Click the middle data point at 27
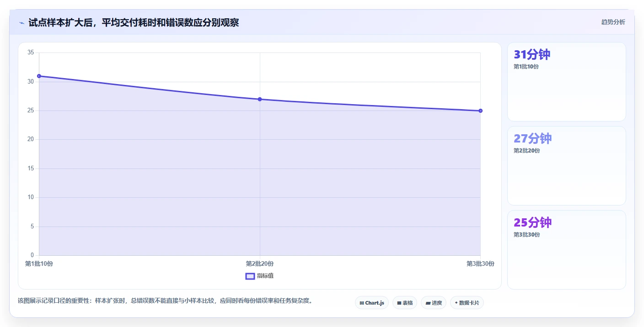This screenshot has width=644, height=327. pos(260,99)
